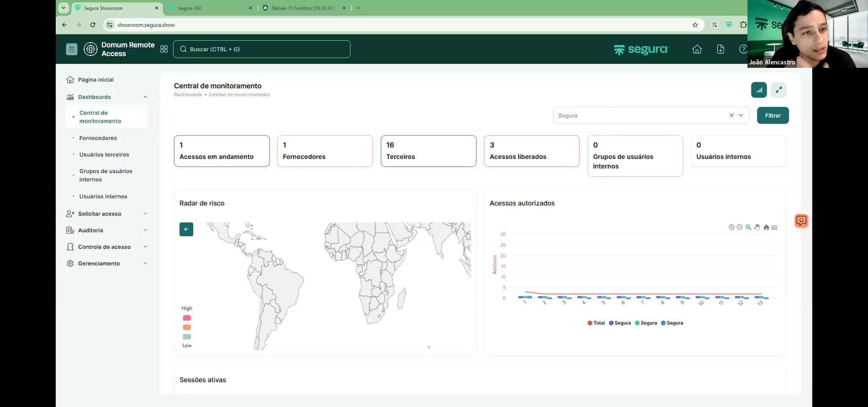Switch to the Debian 11 Sandbox tab
The height and width of the screenshot is (407, 868).
pyautogui.click(x=303, y=8)
